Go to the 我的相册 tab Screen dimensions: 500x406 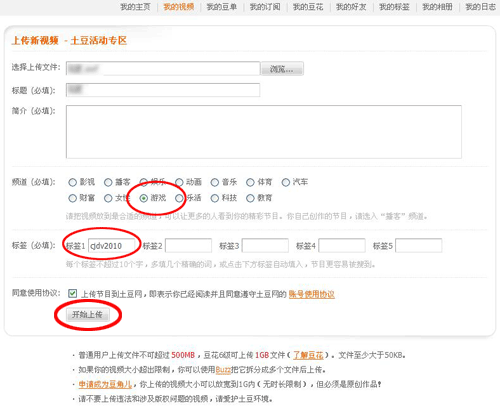437,7
